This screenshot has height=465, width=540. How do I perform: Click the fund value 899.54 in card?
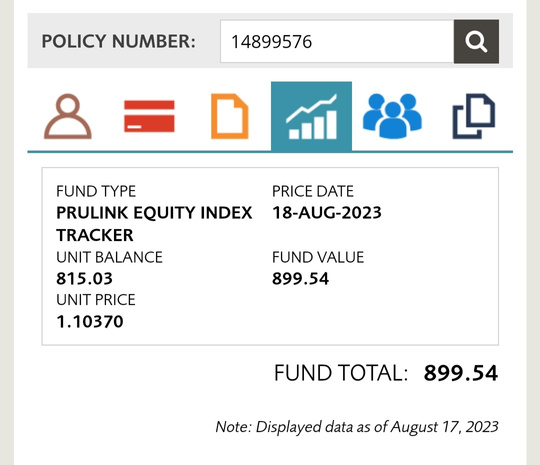(300, 279)
